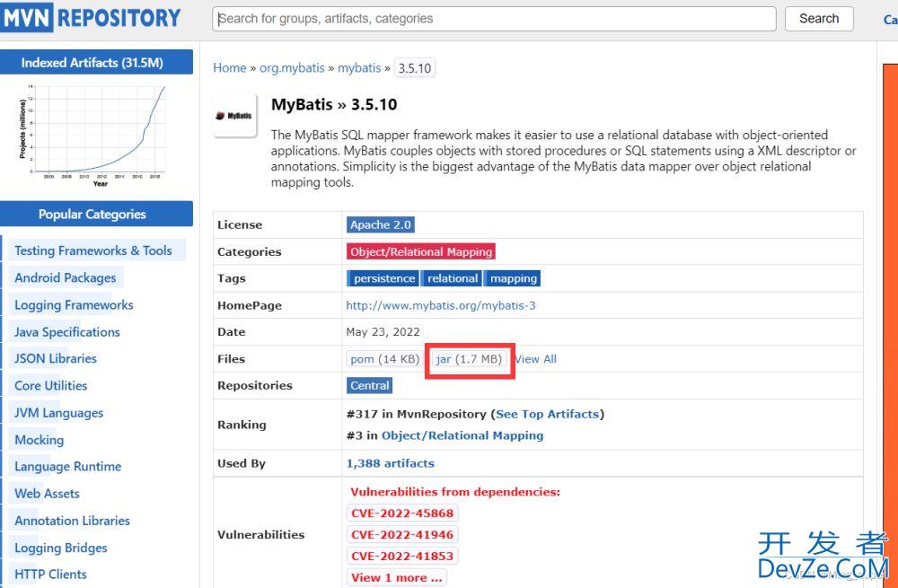
Task: Open Logging Bridges category
Action: 61,548
